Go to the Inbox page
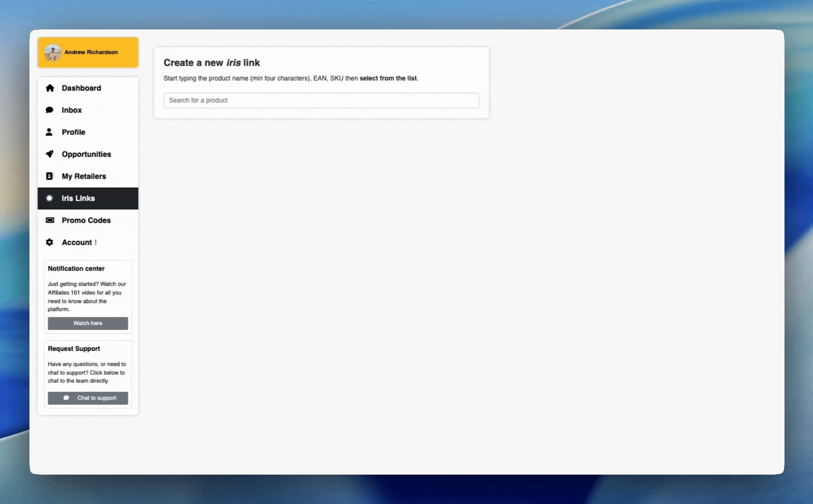 tap(72, 110)
